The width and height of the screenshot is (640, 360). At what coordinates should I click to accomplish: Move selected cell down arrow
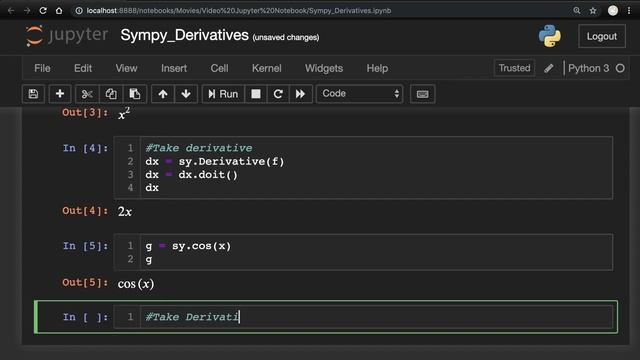(186, 94)
